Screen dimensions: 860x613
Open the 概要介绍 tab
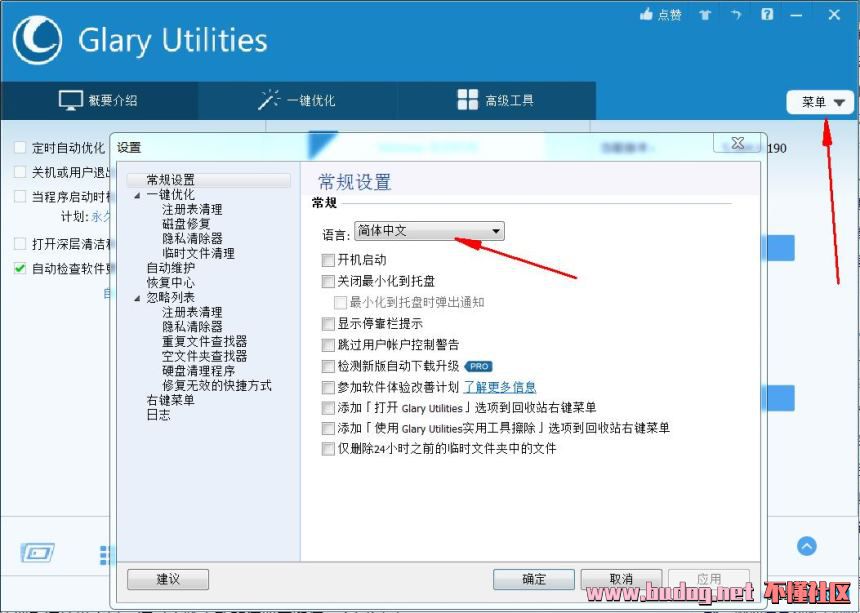click(x=99, y=100)
